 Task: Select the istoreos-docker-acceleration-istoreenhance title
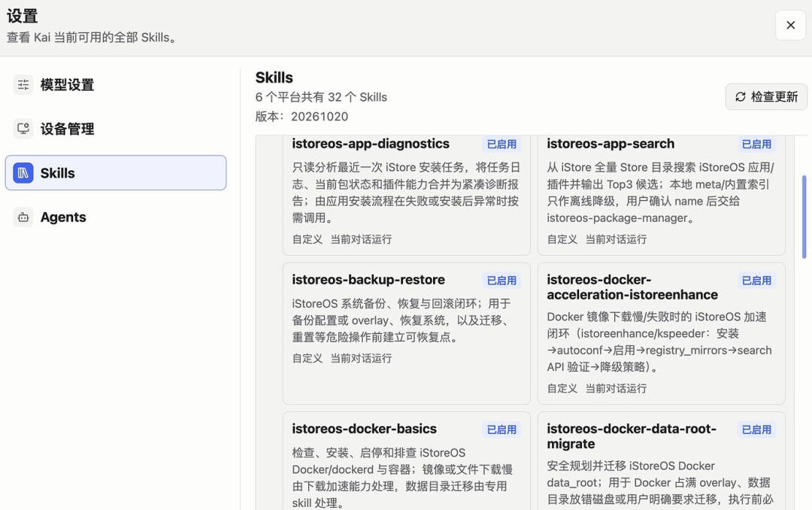click(x=632, y=287)
